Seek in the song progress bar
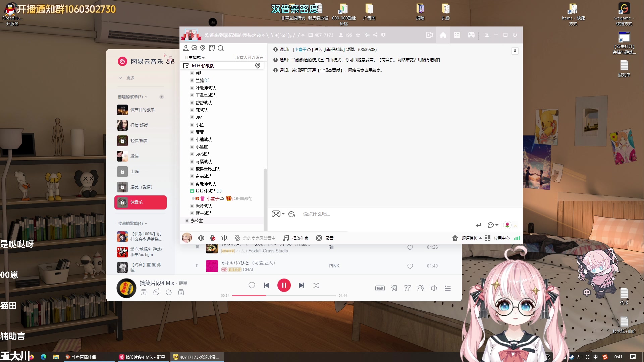The height and width of the screenshot is (362, 644). point(284,296)
